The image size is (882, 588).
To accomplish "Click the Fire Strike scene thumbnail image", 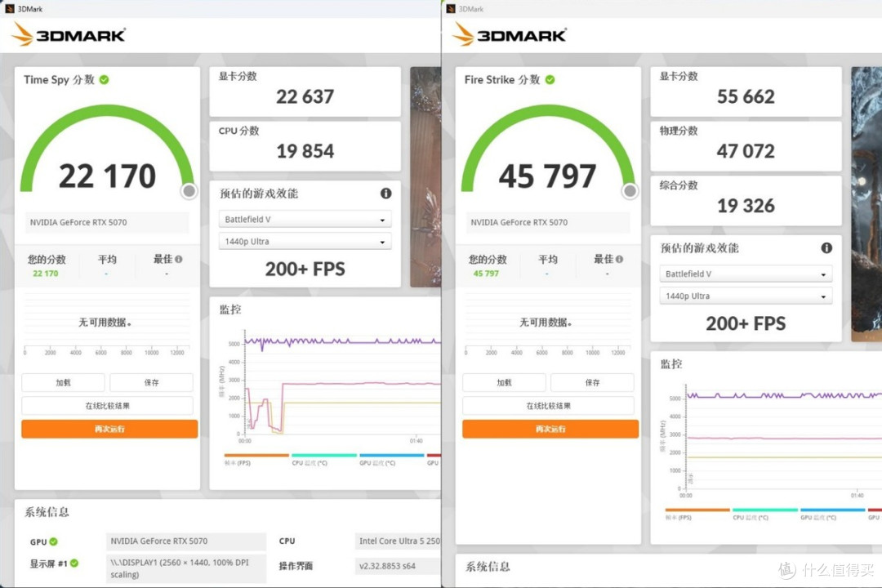I will [x=866, y=204].
